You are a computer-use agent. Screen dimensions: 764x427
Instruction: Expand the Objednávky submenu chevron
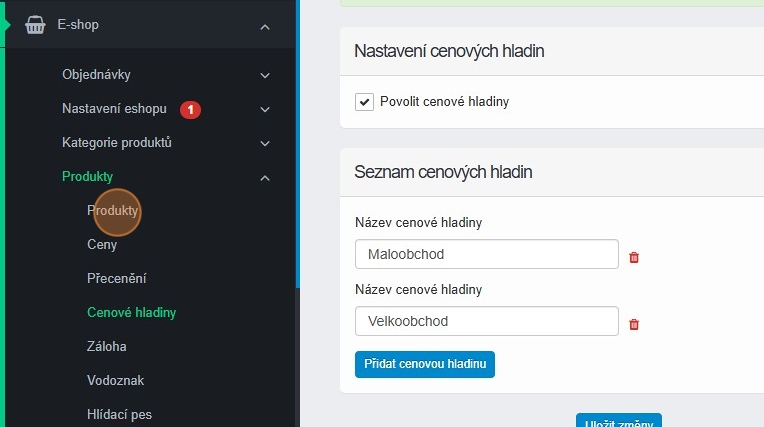(265, 75)
